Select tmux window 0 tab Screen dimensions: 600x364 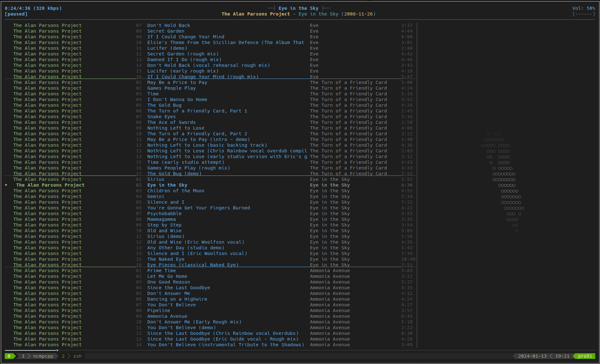coord(9,356)
